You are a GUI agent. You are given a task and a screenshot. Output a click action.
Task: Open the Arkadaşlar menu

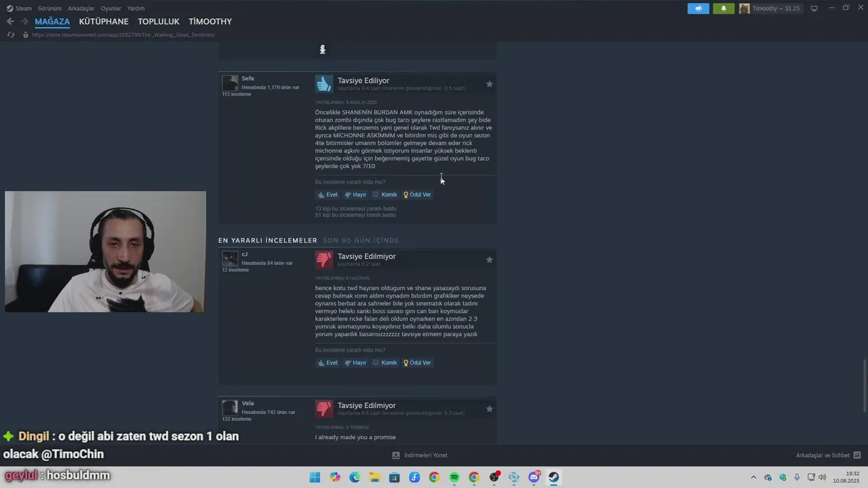[81, 8]
